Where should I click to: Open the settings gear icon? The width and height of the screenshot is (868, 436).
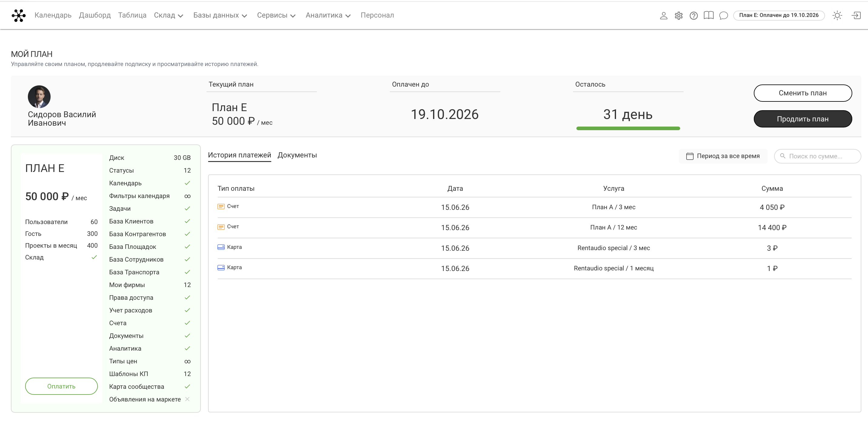678,15
